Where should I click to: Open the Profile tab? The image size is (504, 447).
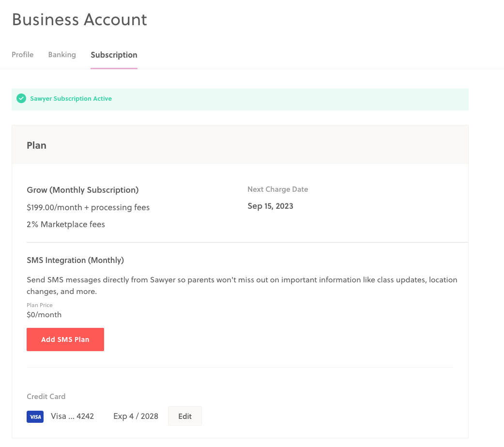[22, 55]
